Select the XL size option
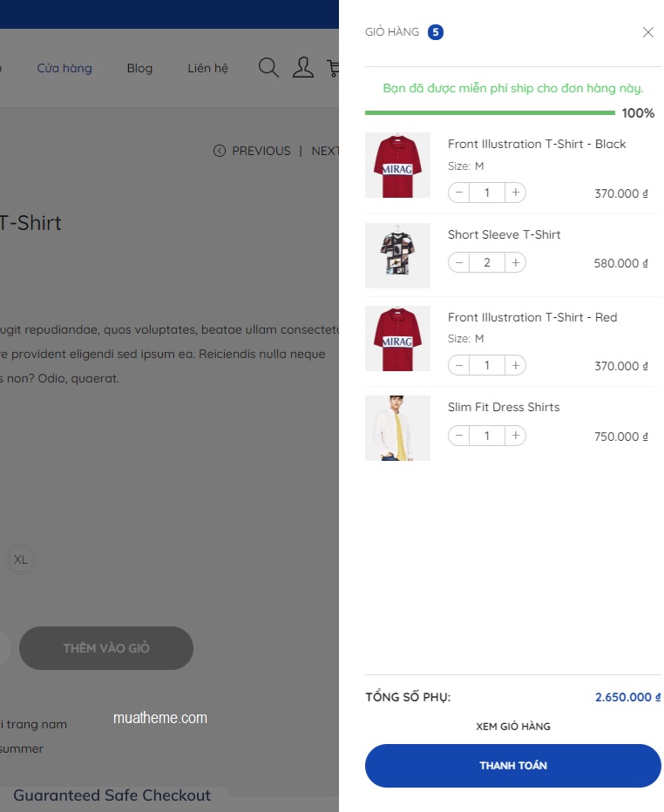Screen dimensions: 664x812 [x=21, y=559]
